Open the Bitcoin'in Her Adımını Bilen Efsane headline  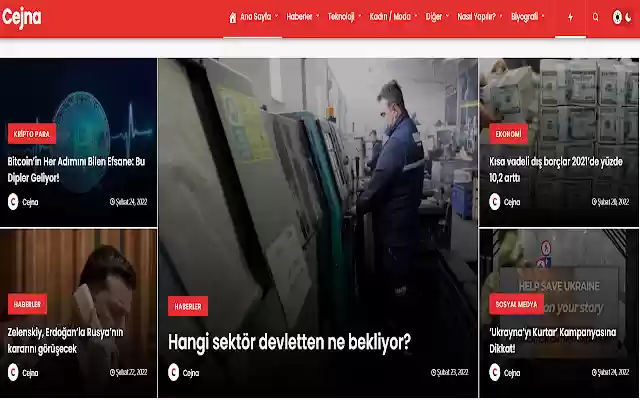click(76, 169)
